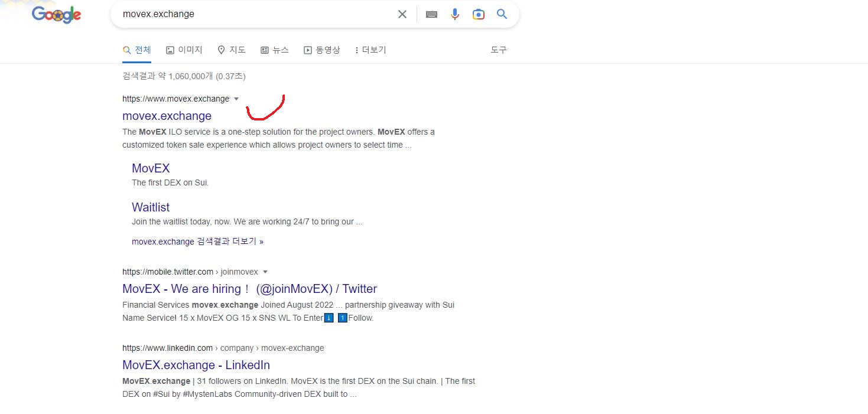This screenshot has height=414, width=868.
Task: Click Twitter snippet starting 'Financial Services movex.exchange'
Action: coord(288,311)
